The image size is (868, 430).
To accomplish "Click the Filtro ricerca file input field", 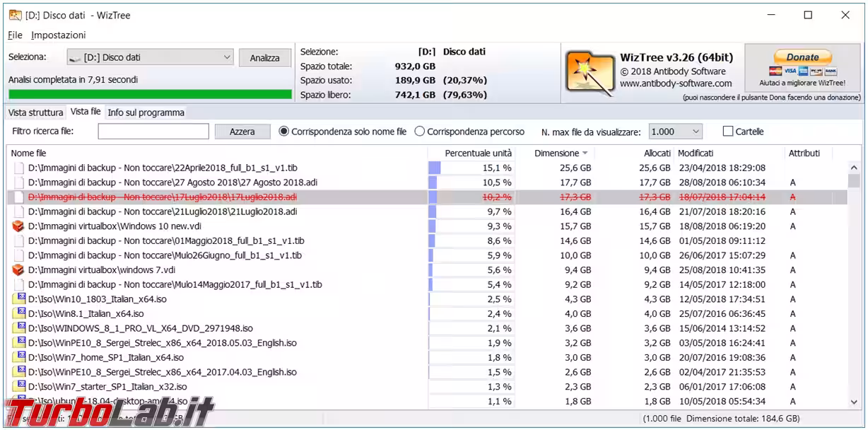I will [153, 132].
